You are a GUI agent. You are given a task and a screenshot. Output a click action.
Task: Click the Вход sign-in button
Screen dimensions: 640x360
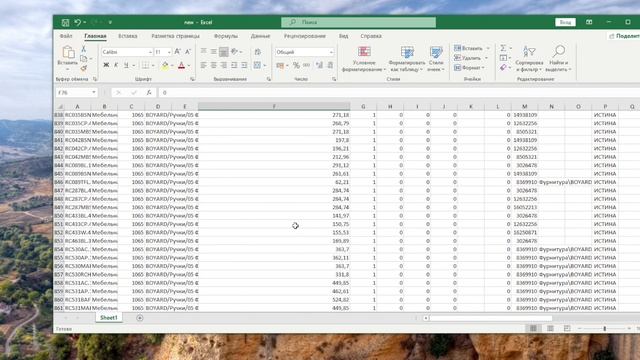(x=565, y=22)
